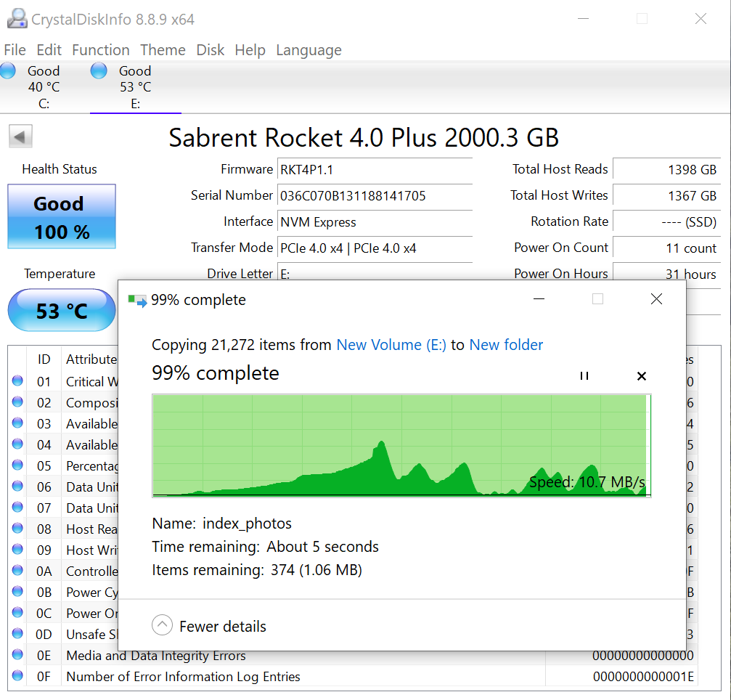
Task: Click the CrystalDiskInfo magnifier app icon
Action: coord(17,19)
